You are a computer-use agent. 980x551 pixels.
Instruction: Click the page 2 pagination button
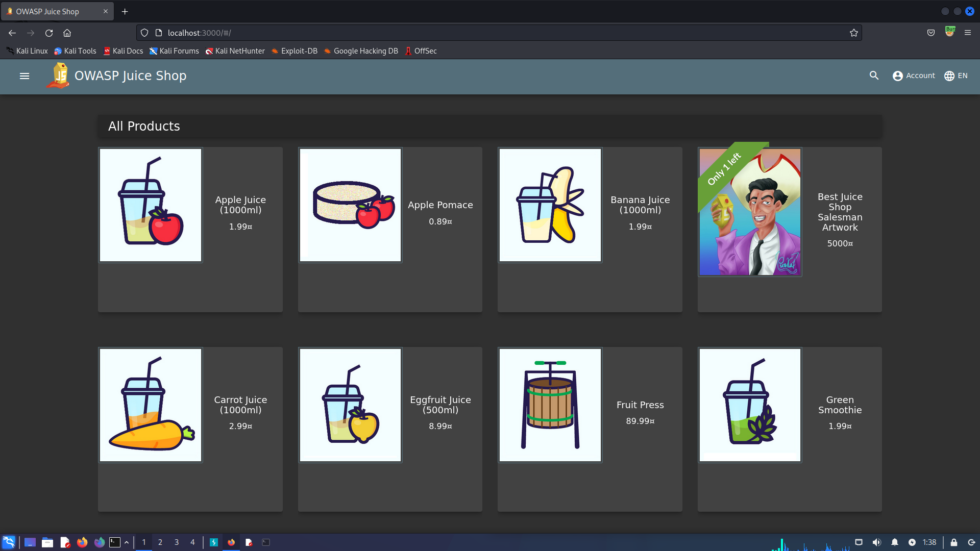click(x=160, y=542)
